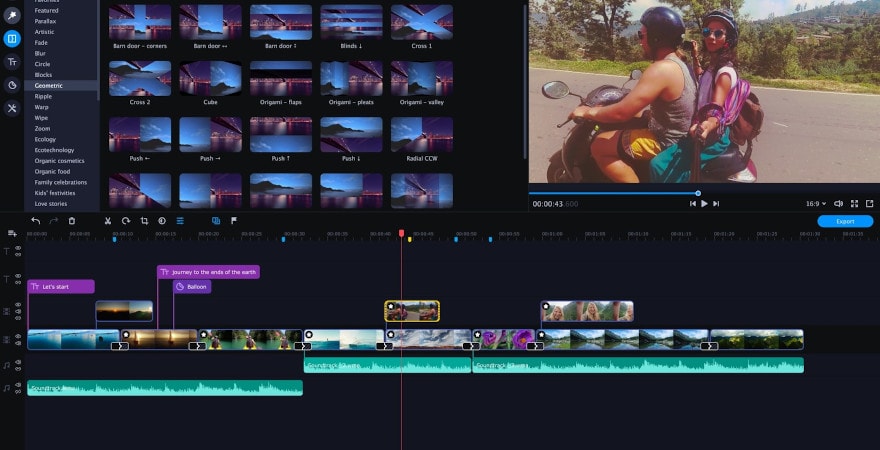Screen dimensions: 880x450
Task: Select the Cube transition thumbnail
Action: [211, 79]
